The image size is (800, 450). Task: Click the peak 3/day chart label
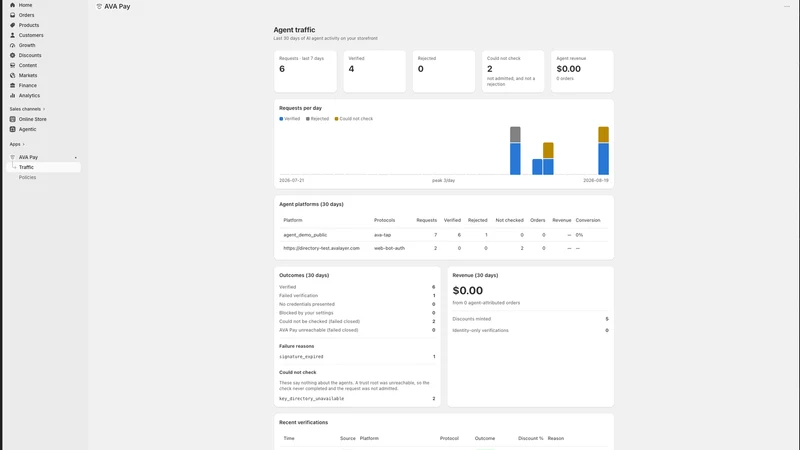coord(443,181)
